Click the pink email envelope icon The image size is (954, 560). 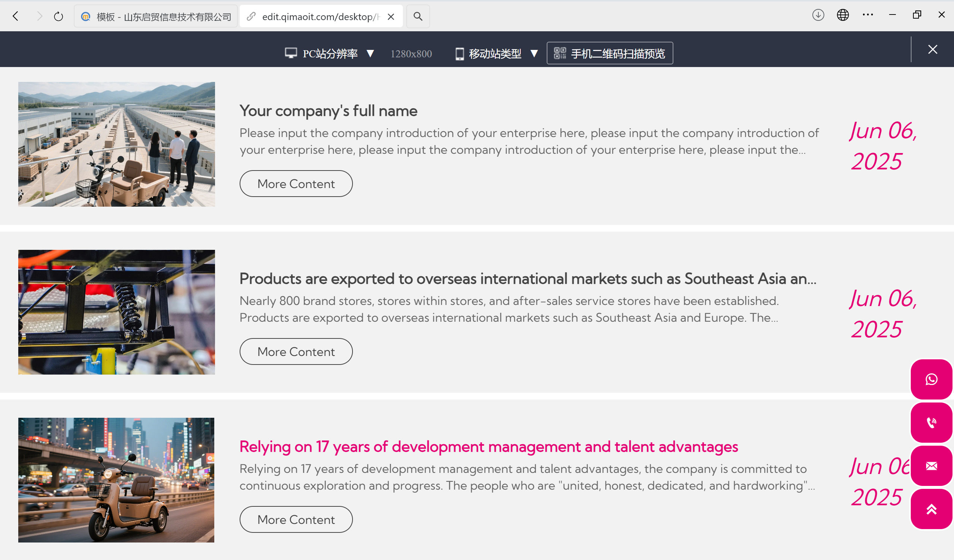click(931, 466)
